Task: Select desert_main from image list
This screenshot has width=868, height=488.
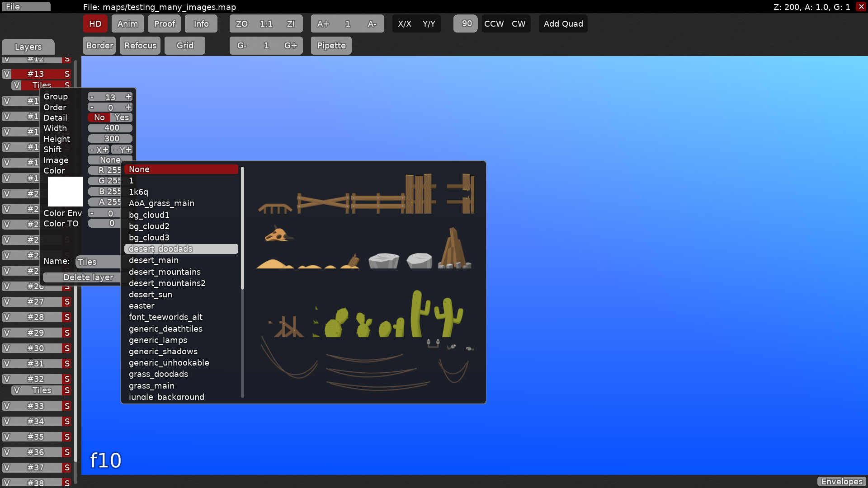Action: [x=154, y=260]
